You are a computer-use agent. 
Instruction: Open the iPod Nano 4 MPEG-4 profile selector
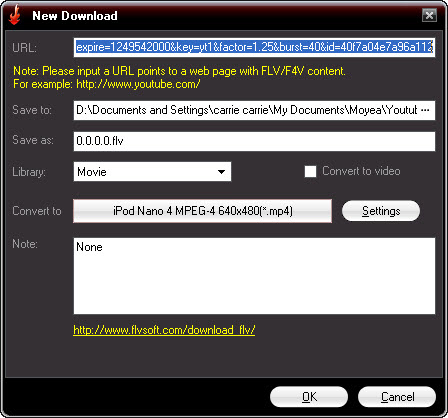(203, 211)
